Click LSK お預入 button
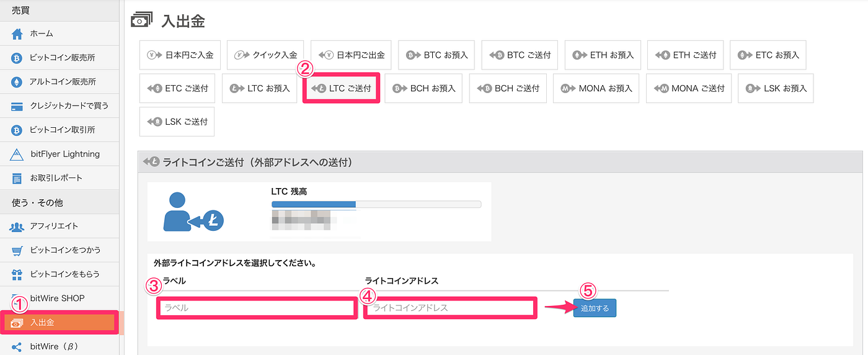Viewport: 868px width, 355px height. [776, 89]
